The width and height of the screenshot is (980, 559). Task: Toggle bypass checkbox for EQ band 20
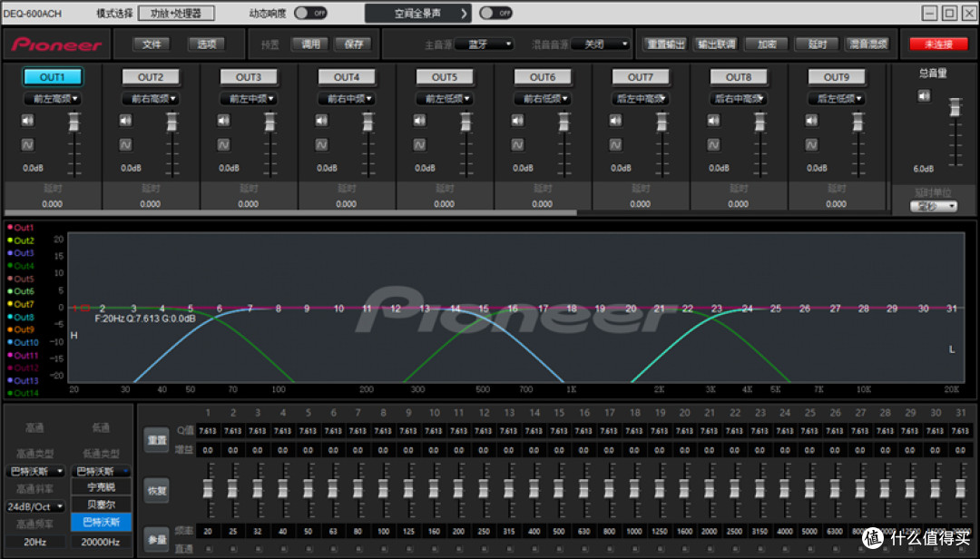pos(684,549)
